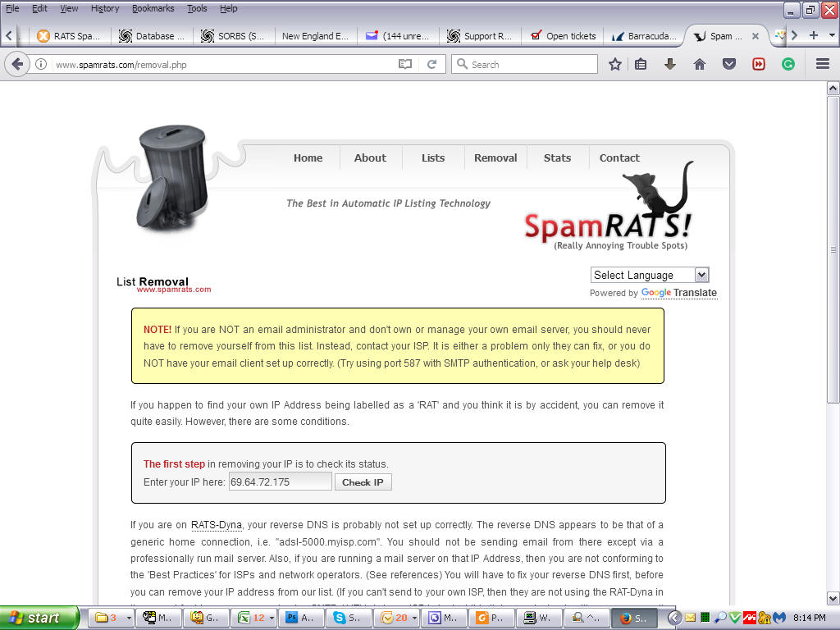Close the active Spam tab
840x630 pixels.
click(x=756, y=36)
